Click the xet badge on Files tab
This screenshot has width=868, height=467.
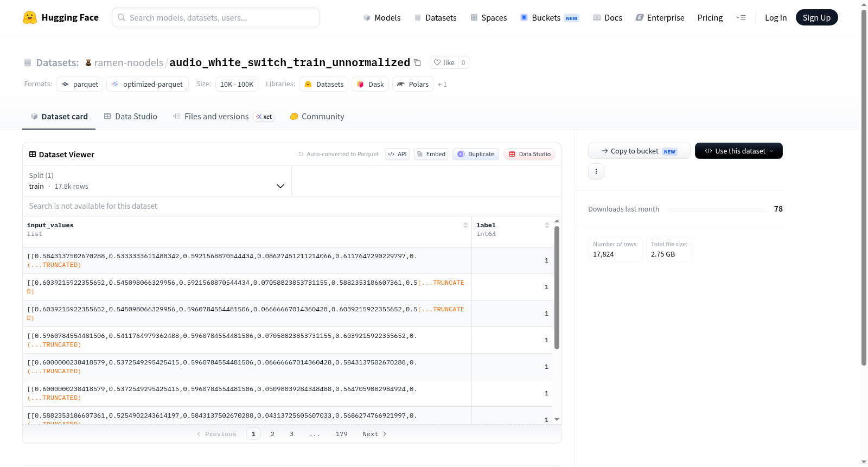pyautogui.click(x=264, y=117)
